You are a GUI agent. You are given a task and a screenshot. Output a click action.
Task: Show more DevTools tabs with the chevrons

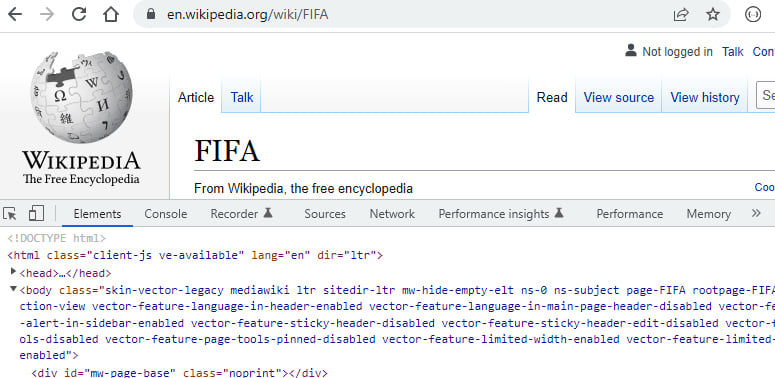coord(756,213)
